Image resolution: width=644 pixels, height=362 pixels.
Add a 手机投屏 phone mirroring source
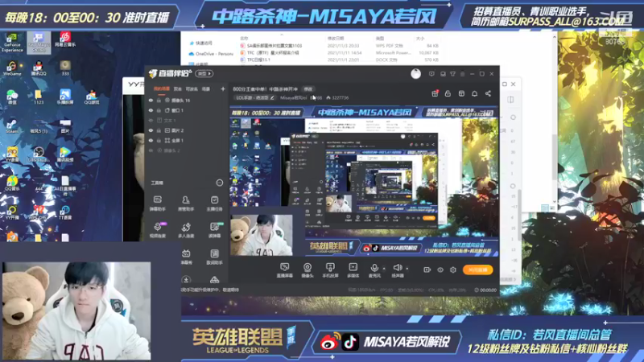(330, 270)
